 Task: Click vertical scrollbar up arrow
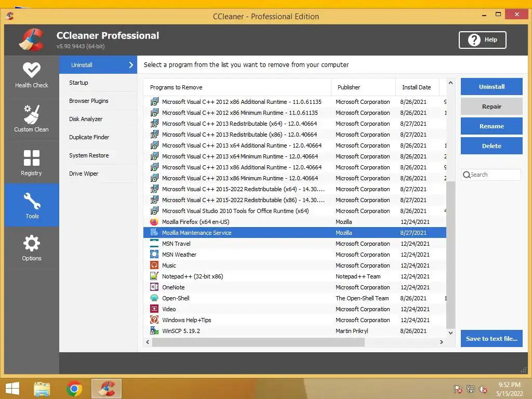(450, 83)
